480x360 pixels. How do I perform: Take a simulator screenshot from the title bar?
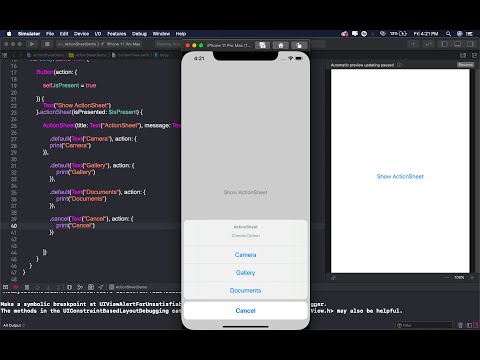262,45
